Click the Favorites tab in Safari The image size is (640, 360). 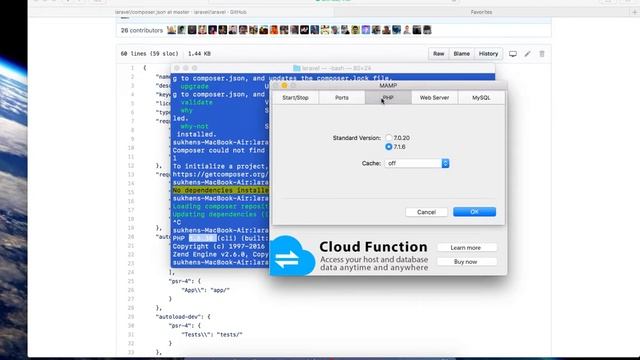[482, 12]
